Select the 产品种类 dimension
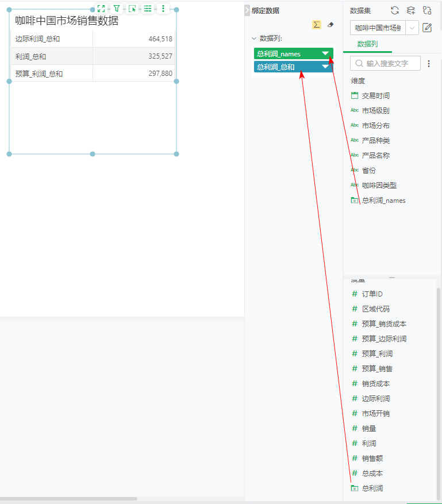 point(375,140)
